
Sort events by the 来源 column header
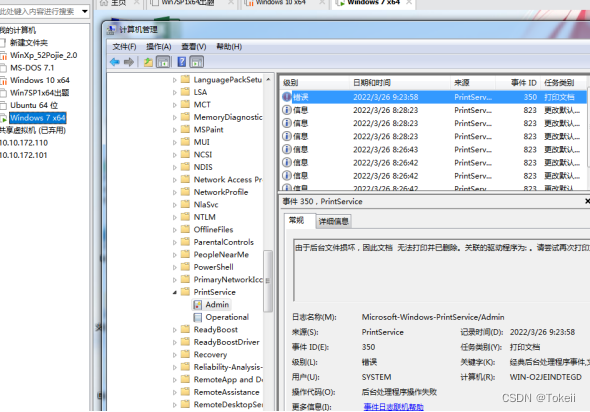tap(473, 83)
